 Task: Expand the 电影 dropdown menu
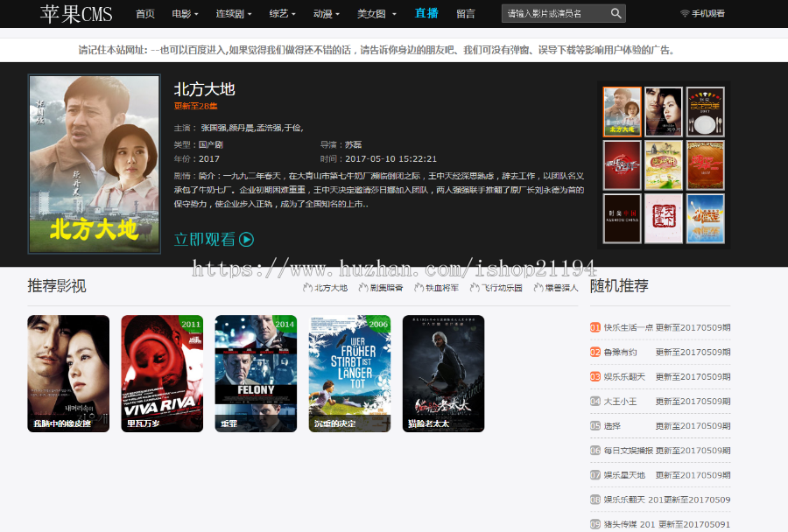(185, 14)
